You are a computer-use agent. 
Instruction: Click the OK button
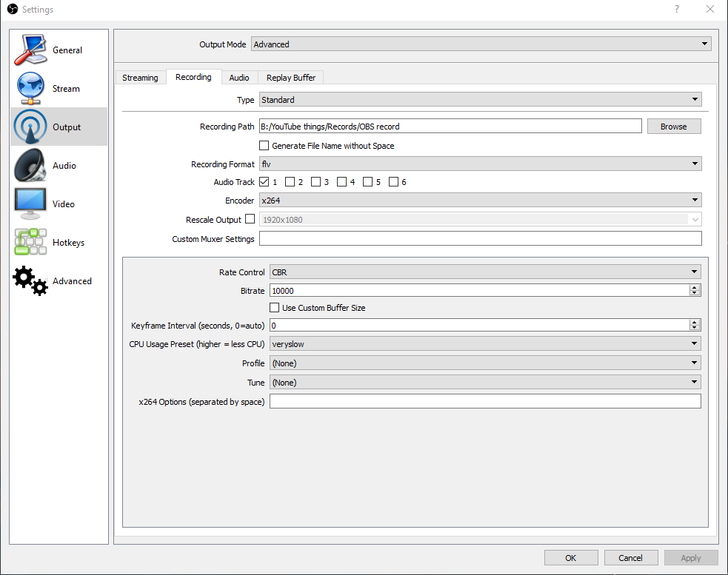pyautogui.click(x=570, y=558)
